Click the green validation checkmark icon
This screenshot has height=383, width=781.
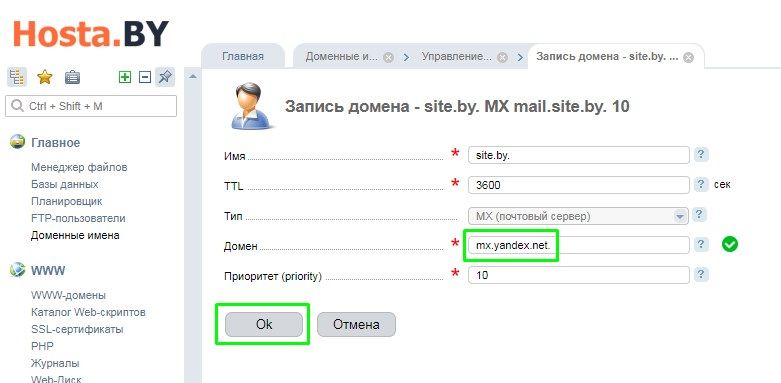tap(730, 244)
